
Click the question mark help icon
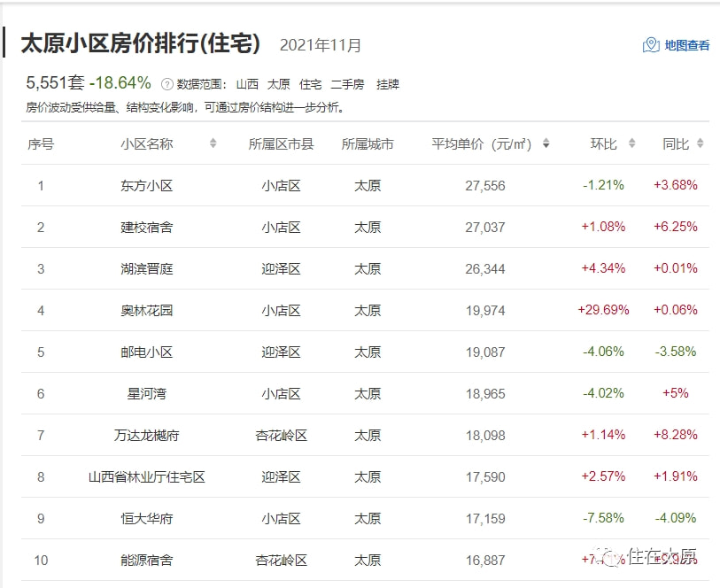click(x=166, y=84)
